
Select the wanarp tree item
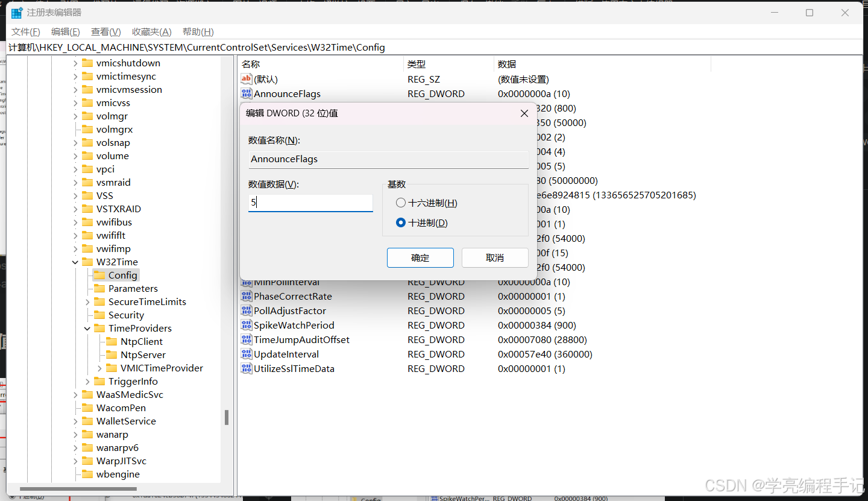[112, 434]
